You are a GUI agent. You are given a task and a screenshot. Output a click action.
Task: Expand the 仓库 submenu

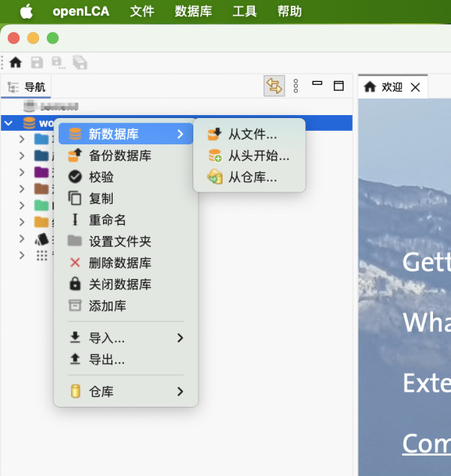[180, 392]
